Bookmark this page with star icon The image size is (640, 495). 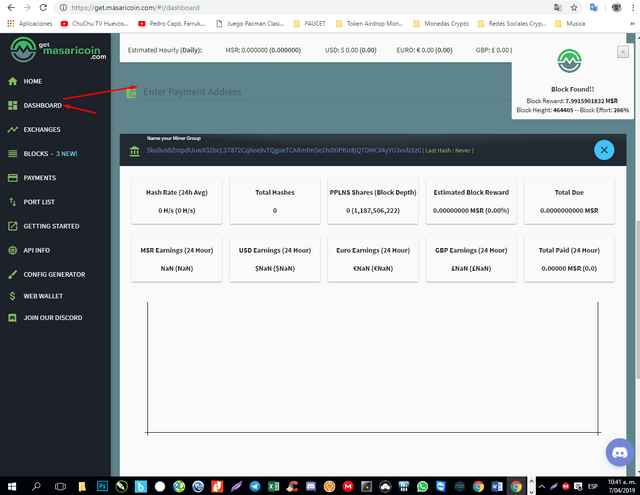click(x=574, y=7)
